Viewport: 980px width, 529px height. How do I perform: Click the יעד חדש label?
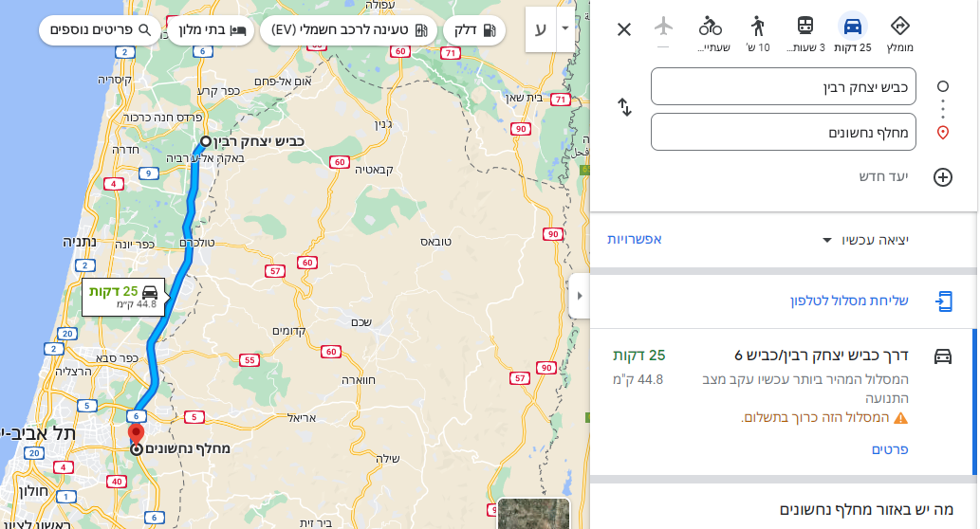tap(883, 176)
